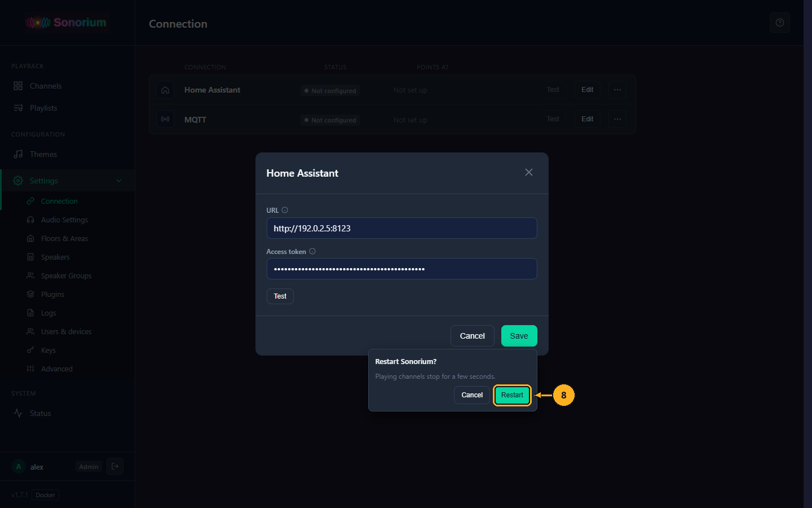Open more options for Home Assistant row
The width and height of the screenshot is (812, 508).
[x=617, y=90]
